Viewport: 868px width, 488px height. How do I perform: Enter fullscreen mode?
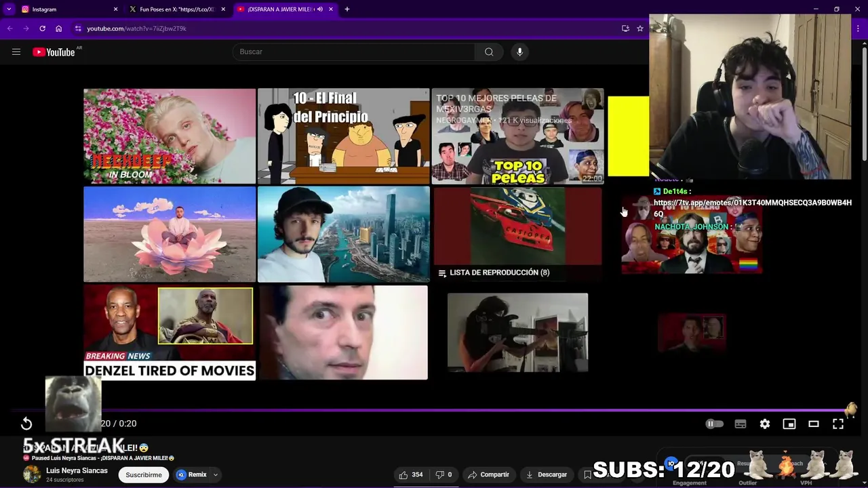(838, 424)
